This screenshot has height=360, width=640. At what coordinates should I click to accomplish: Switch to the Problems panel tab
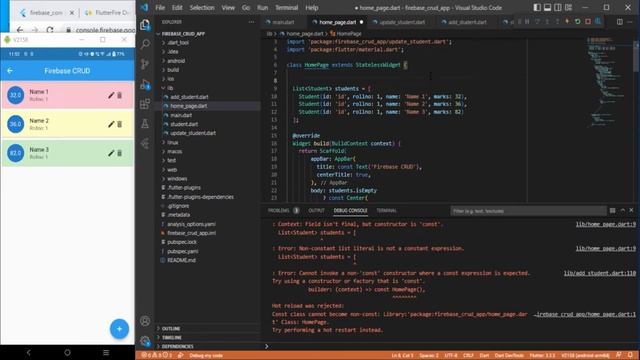pos(279,211)
